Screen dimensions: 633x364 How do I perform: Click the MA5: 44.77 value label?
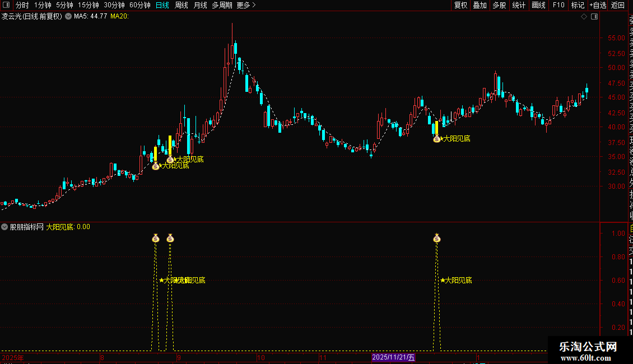pyautogui.click(x=90, y=16)
